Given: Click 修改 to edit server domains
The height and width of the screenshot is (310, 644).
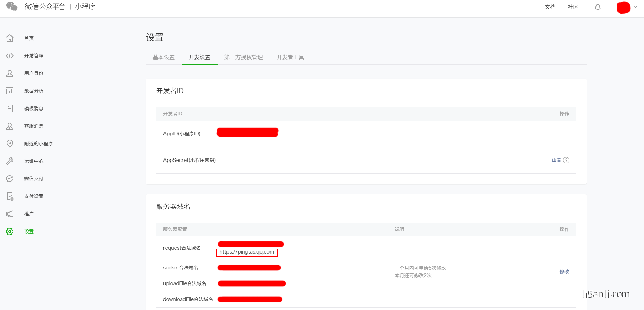Looking at the screenshot, I should (x=564, y=272).
